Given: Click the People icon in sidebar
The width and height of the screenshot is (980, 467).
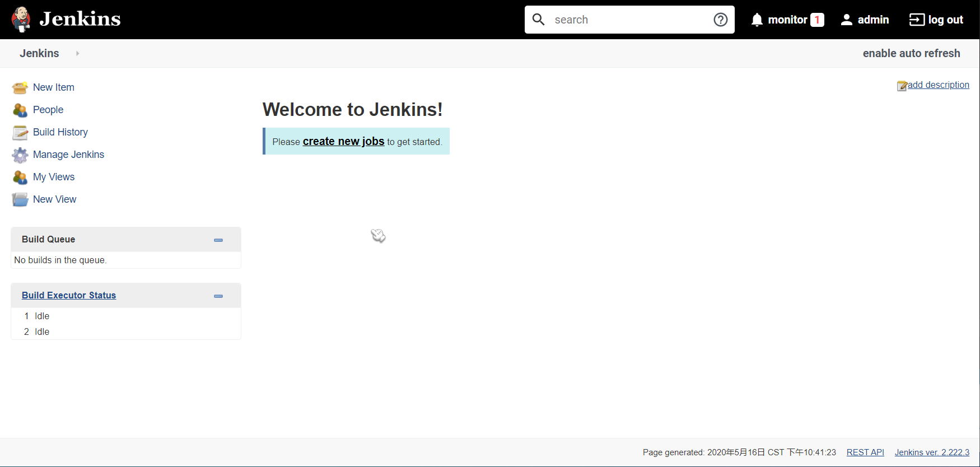Looking at the screenshot, I should (20, 110).
